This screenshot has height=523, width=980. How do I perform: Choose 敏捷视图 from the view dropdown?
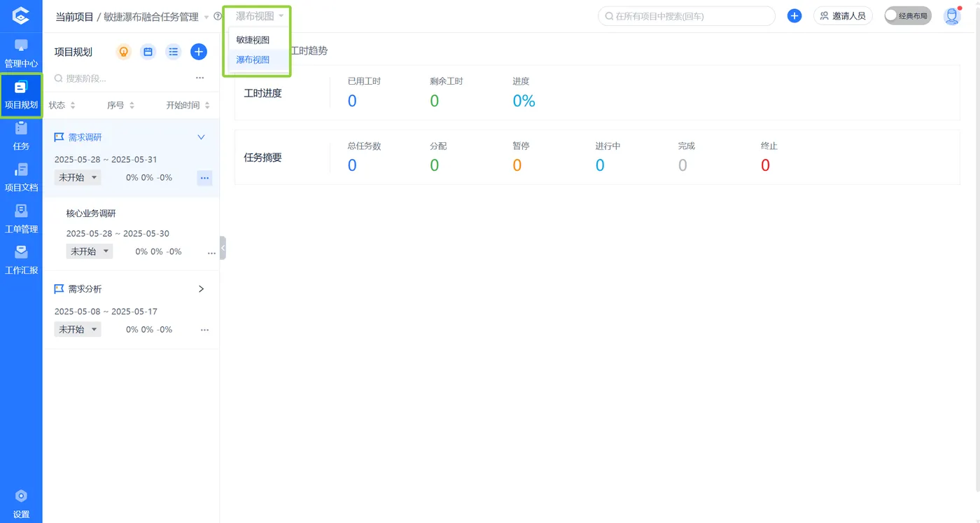pyautogui.click(x=252, y=39)
